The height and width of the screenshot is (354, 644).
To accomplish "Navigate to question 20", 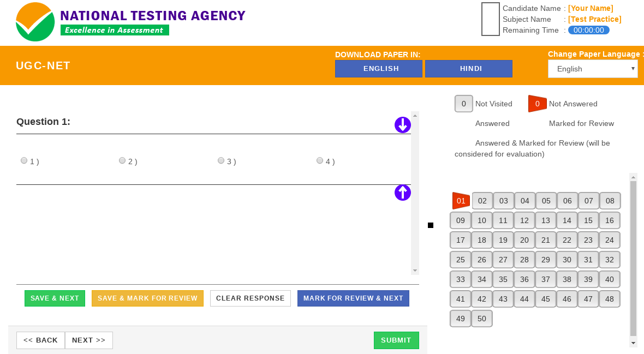I will [x=524, y=240].
